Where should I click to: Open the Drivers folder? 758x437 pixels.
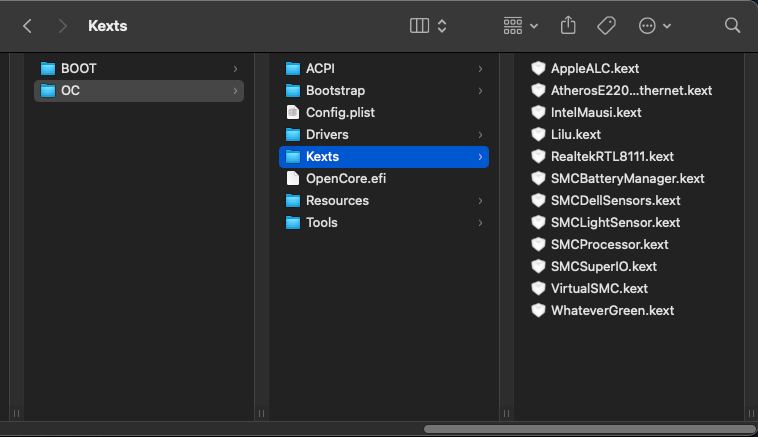384,135
